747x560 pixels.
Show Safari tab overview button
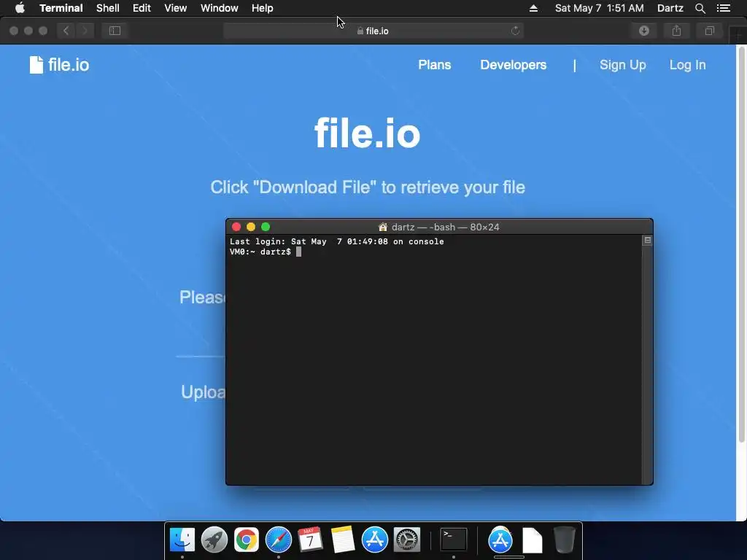pyautogui.click(x=709, y=31)
